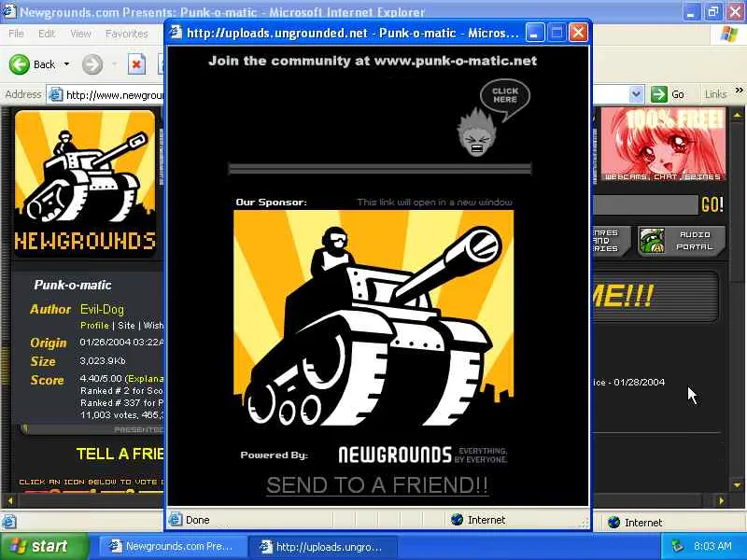
Task: Switch to Newgrounds.com taskbar window
Action: click(172, 547)
